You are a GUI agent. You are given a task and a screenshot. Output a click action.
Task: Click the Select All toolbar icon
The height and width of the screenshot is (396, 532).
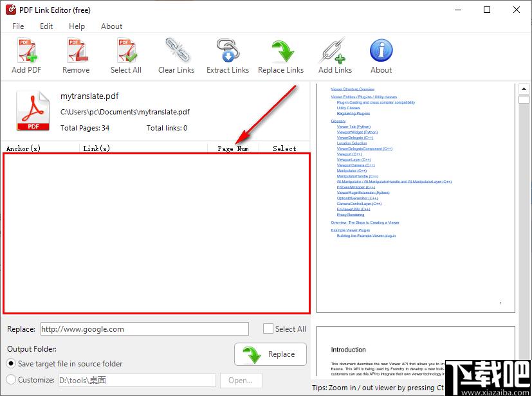coord(127,51)
